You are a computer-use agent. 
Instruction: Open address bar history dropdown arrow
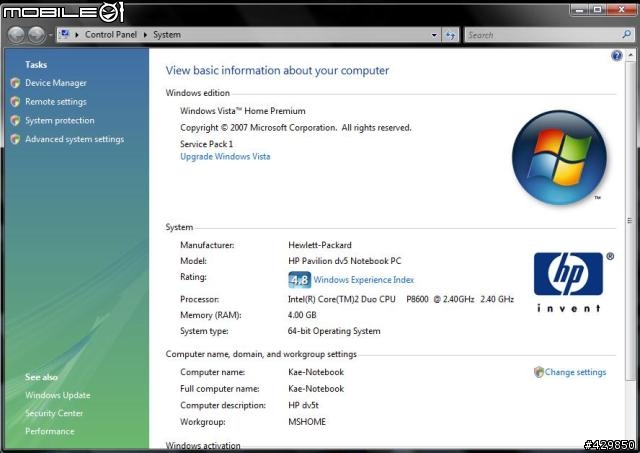434,35
